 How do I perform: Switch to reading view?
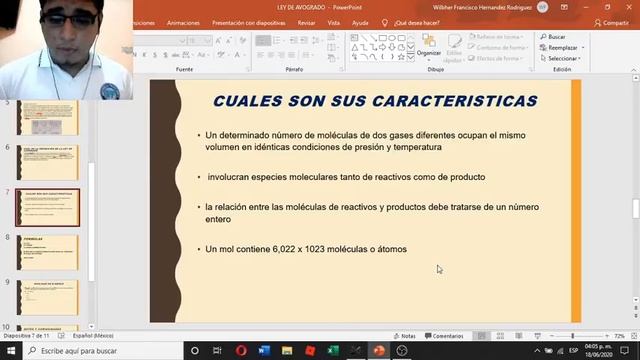click(519, 336)
